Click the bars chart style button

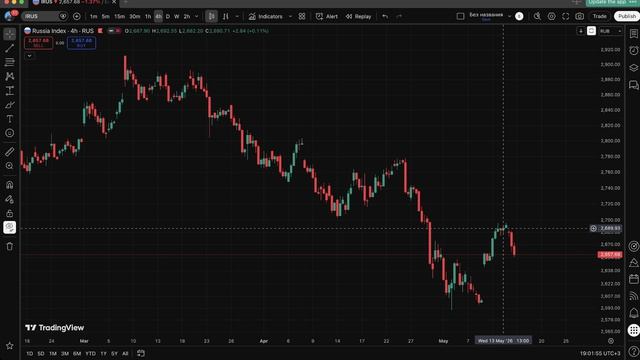(x=226, y=16)
